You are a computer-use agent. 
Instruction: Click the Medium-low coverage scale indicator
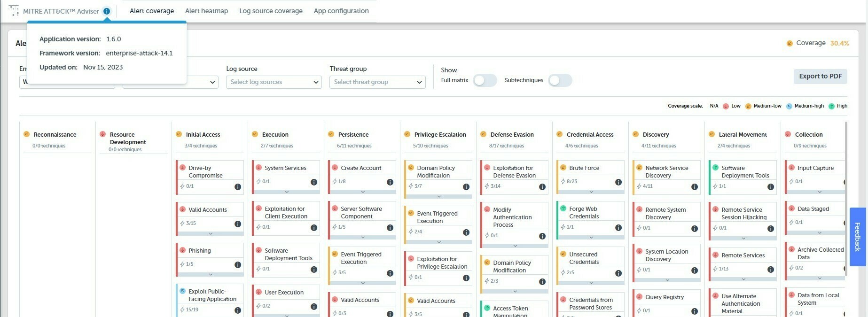point(763,106)
